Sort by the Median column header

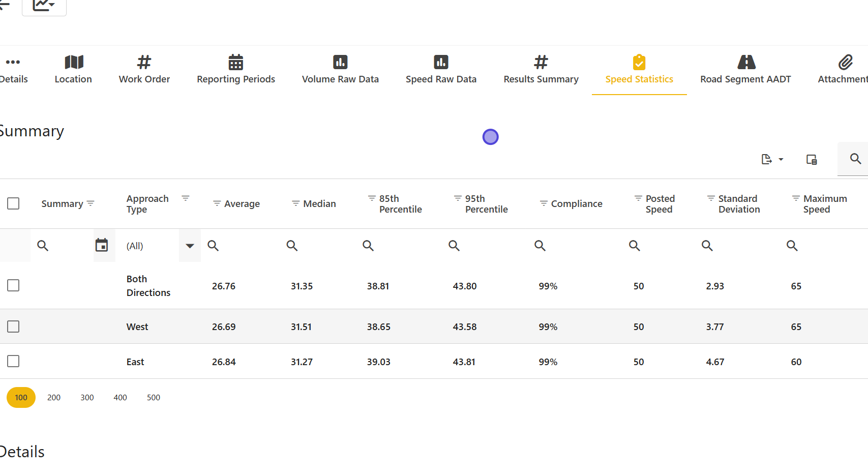pos(319,204)
